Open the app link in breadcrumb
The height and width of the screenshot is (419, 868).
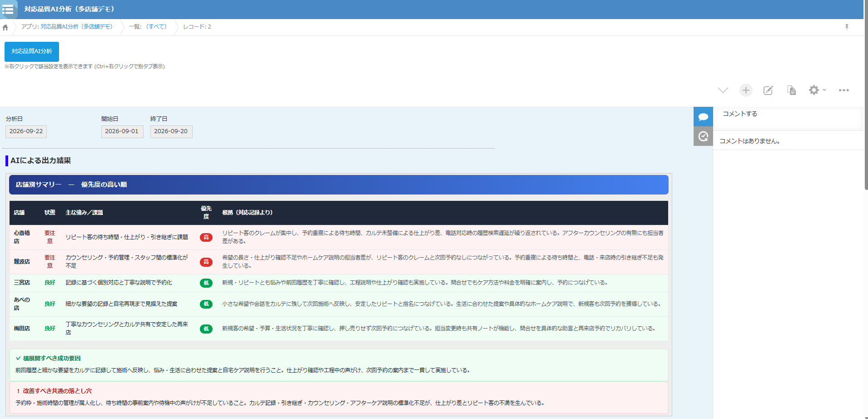click(x=76, y=27)
